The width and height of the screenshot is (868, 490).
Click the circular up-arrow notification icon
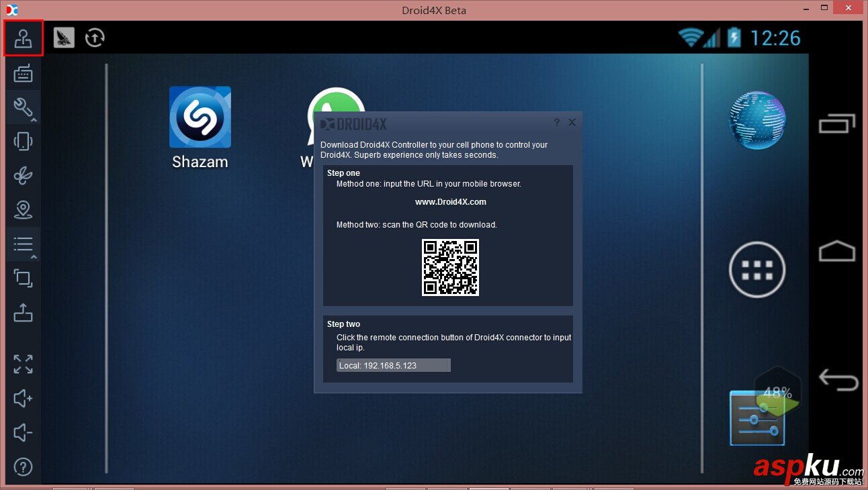[95, 38]
